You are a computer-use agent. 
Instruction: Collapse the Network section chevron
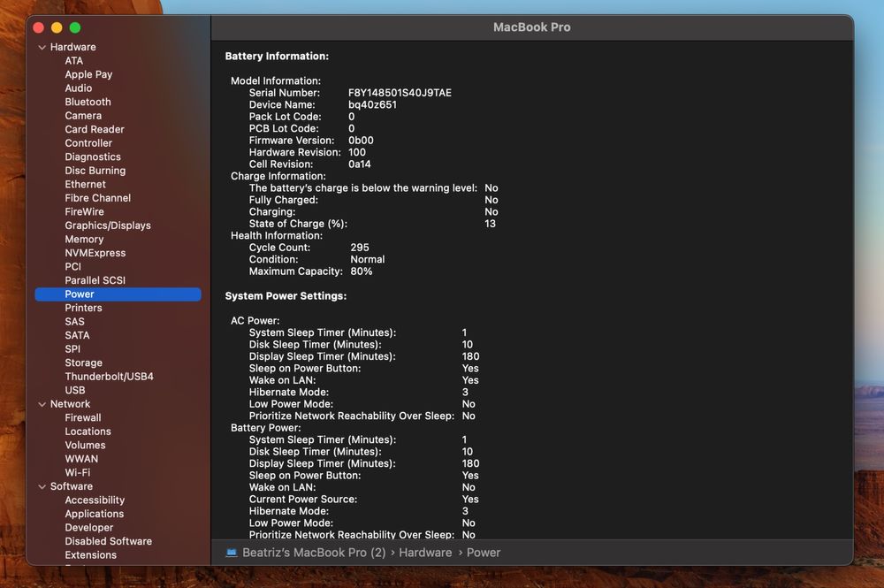[42, 404]
